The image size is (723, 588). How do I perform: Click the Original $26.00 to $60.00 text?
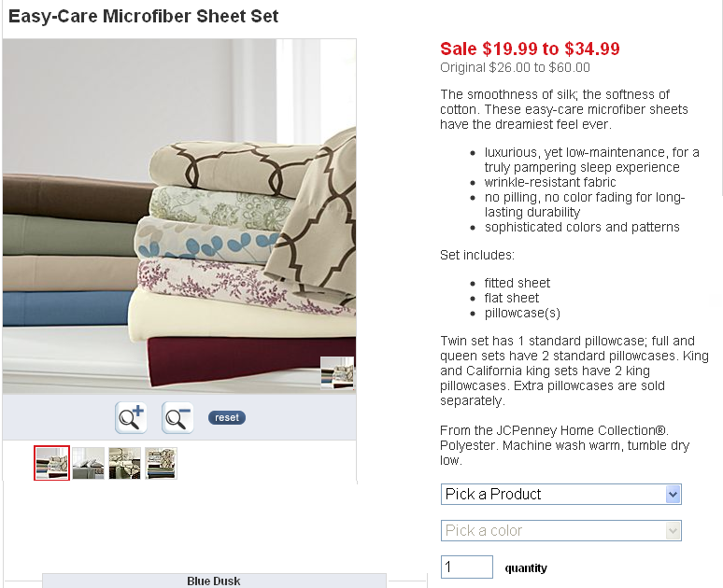[515, 68]
